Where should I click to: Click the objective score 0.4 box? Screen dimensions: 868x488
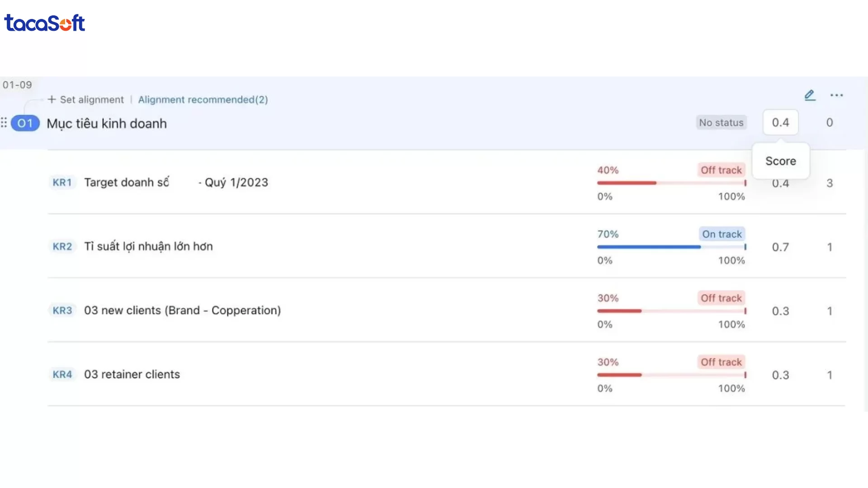(780, 122)
